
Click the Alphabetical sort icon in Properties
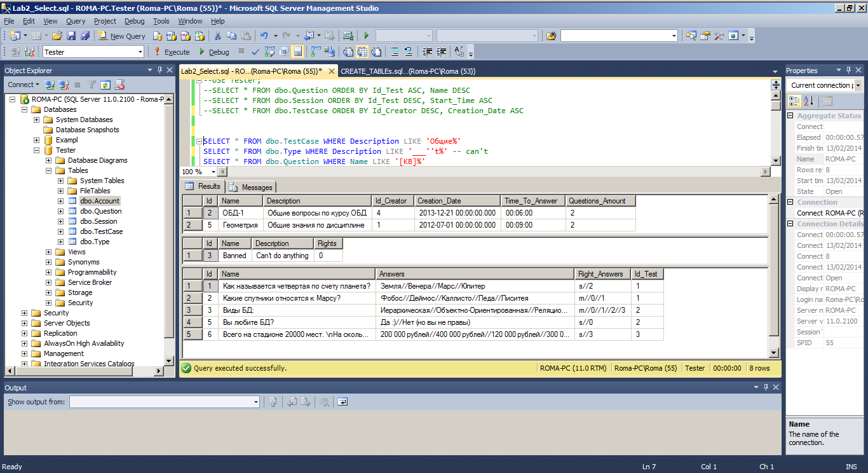coord(808,100)
